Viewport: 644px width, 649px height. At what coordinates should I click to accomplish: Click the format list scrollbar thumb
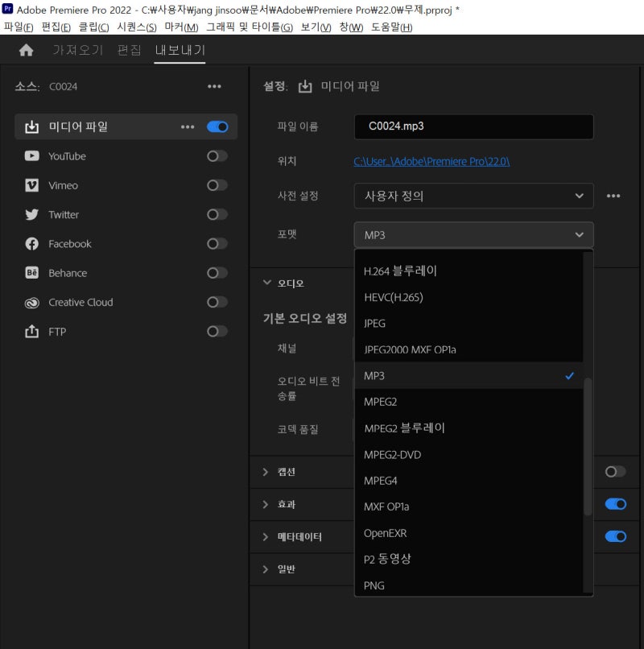(x=588, y=447)
